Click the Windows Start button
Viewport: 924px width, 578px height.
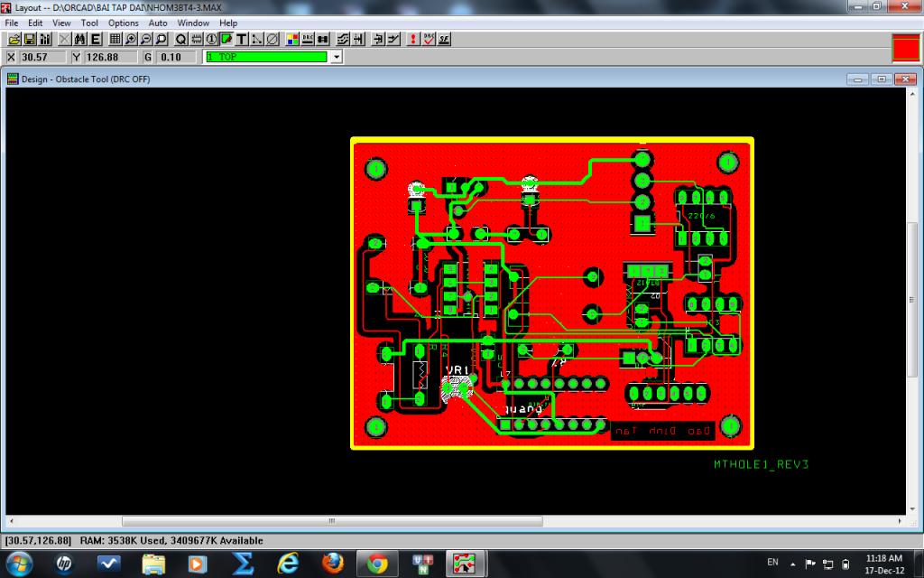click(x=19, y=564)
